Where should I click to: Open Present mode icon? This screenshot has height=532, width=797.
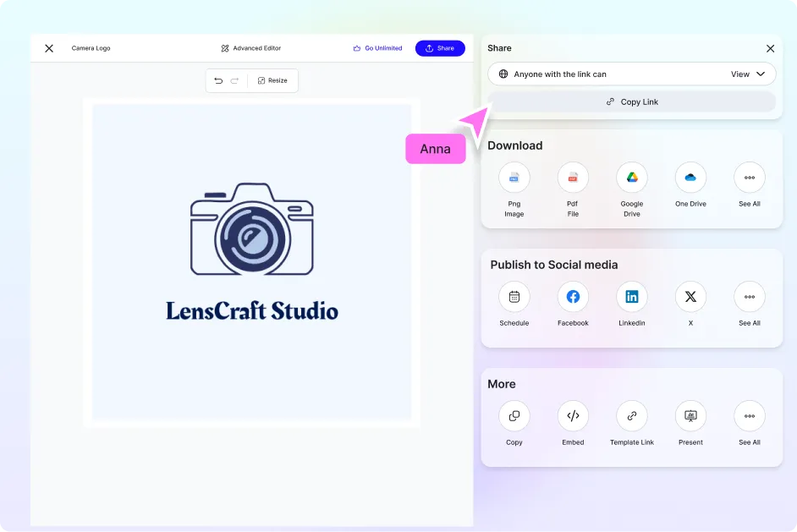click(690, 416)
